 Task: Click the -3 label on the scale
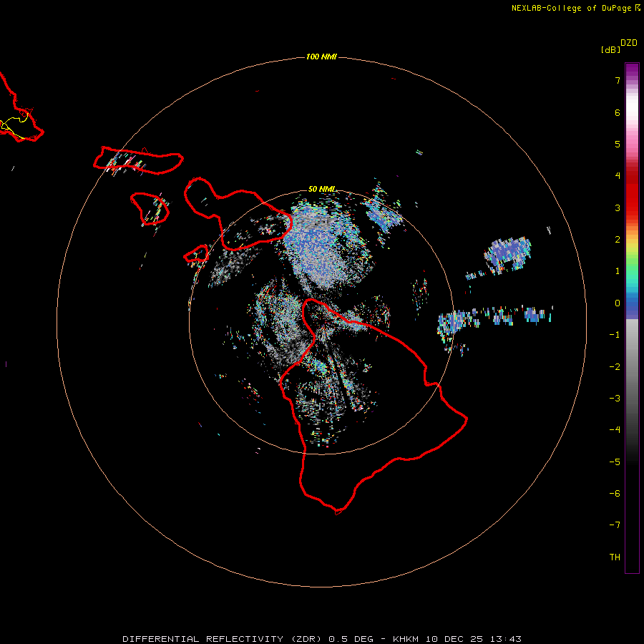click(x=615, y=399)
